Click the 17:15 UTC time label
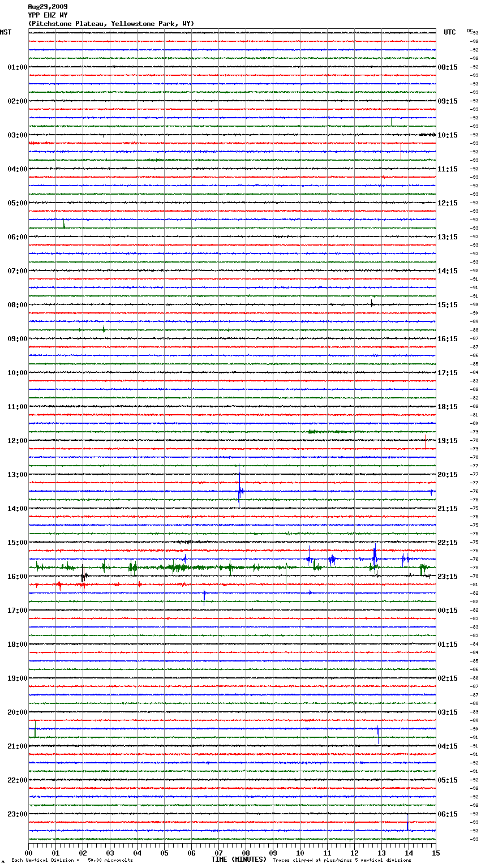This screenshot has width=481, height=868. tap(448, 373)
